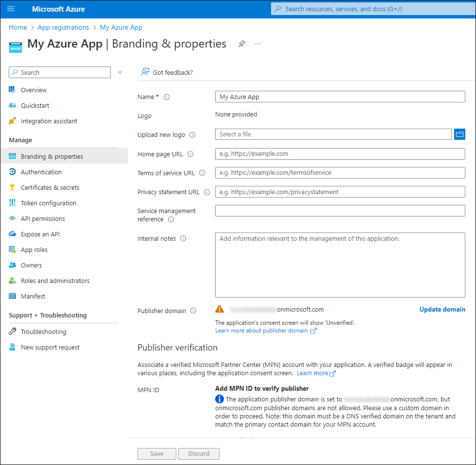Click the Integration assistant rocket icon
The width and height of the screenshot is (476, 465).
12,121
